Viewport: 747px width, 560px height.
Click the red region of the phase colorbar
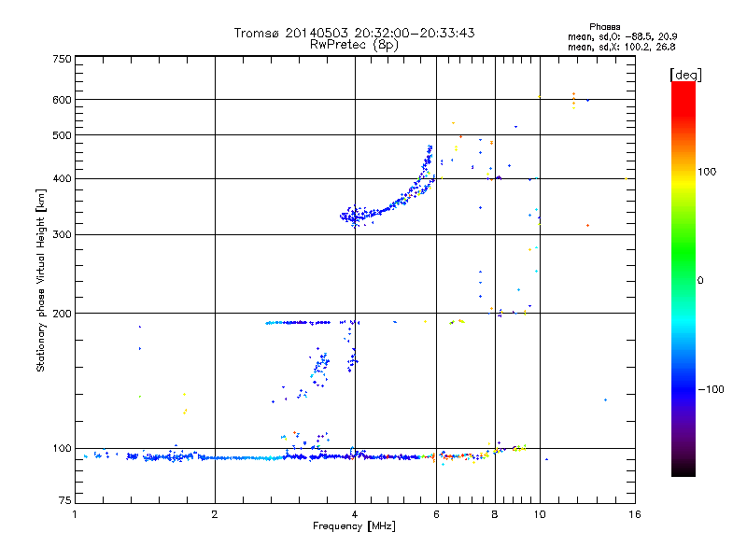pos(684,100)
